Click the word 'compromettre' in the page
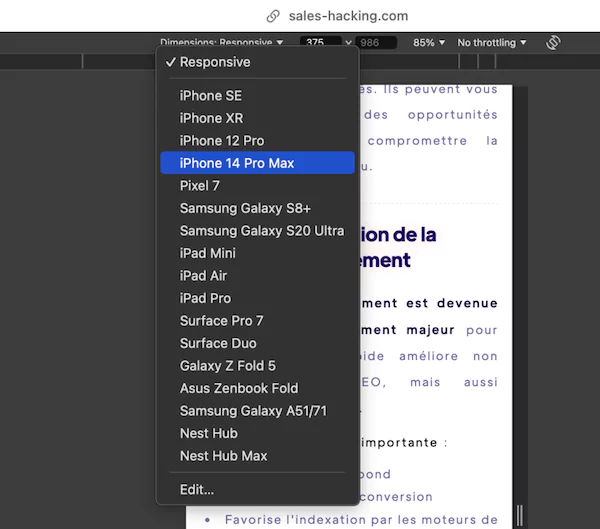The image size is (600, 529). [x=417, y=141]
